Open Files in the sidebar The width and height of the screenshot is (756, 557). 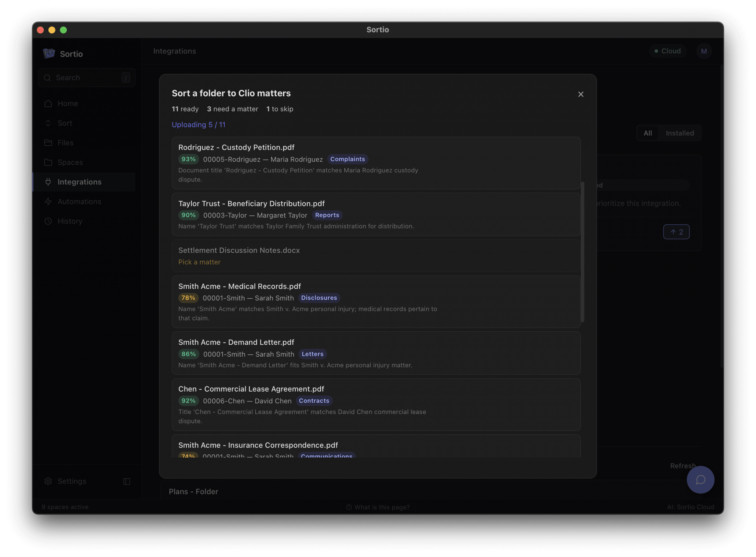coord(84,143)
